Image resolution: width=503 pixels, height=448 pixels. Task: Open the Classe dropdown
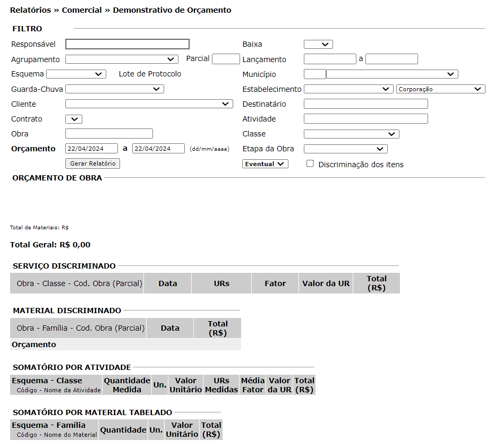pos(351,134)
